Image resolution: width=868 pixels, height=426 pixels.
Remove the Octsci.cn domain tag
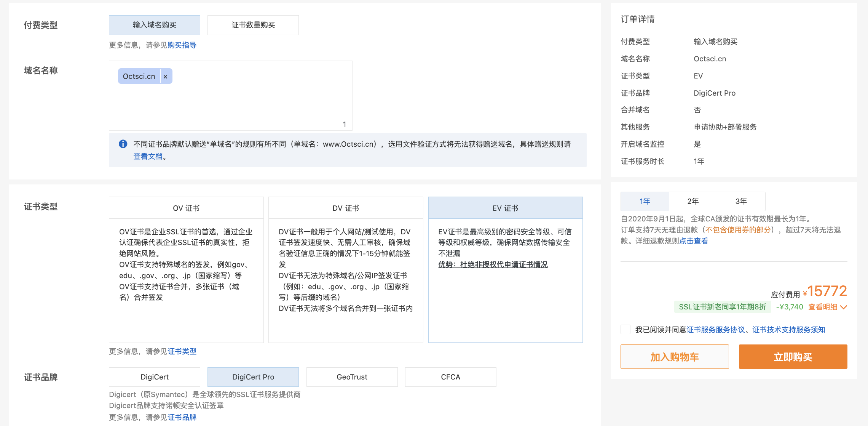(165, 77)
